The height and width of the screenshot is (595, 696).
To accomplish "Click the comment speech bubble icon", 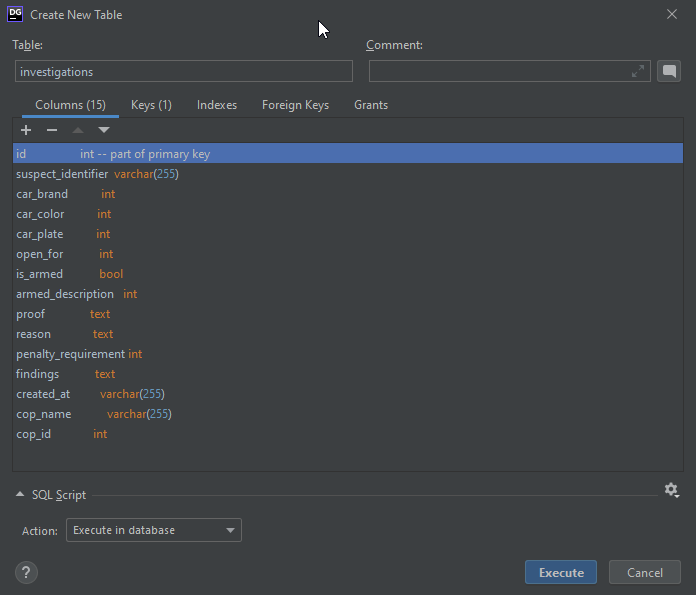I will 669,71.
